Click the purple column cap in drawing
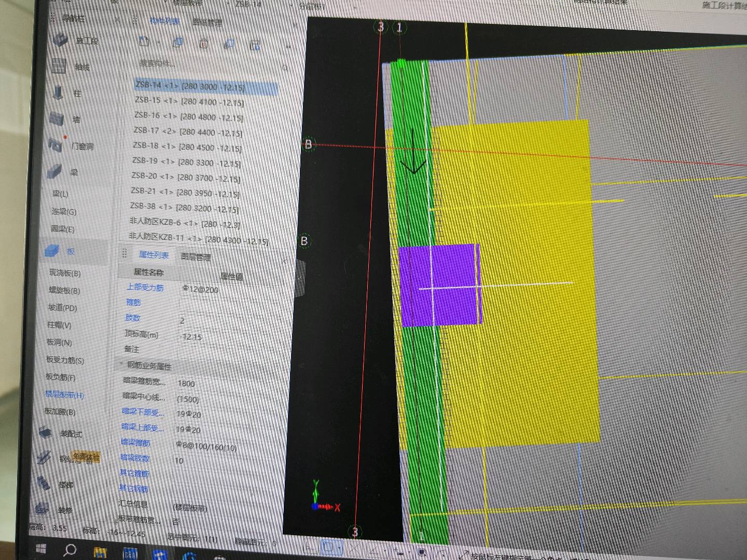Image resolution: width=747 pixels, height=560 pixels. [440, 285]
